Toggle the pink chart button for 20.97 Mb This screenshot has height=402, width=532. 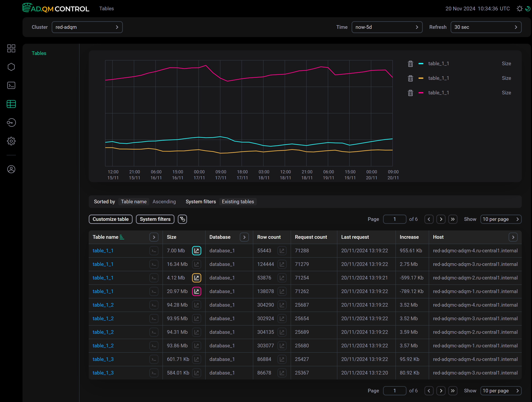[x=196, y=291]
